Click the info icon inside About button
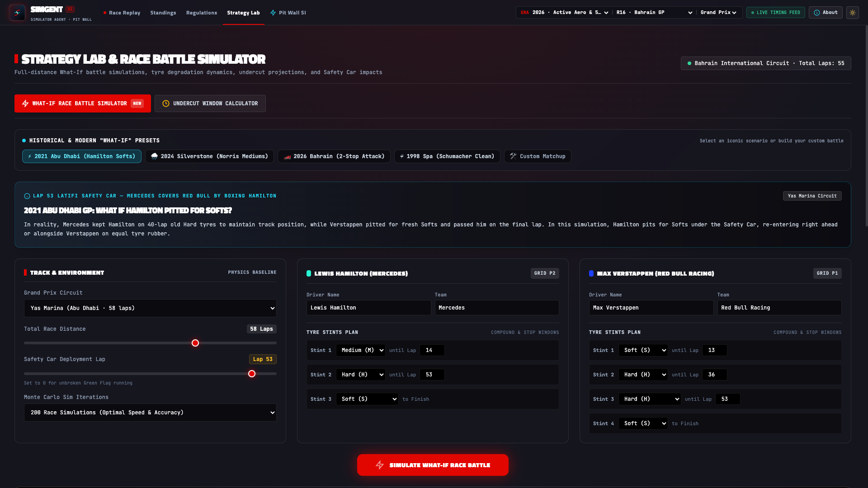 click(x=817, y=13)
